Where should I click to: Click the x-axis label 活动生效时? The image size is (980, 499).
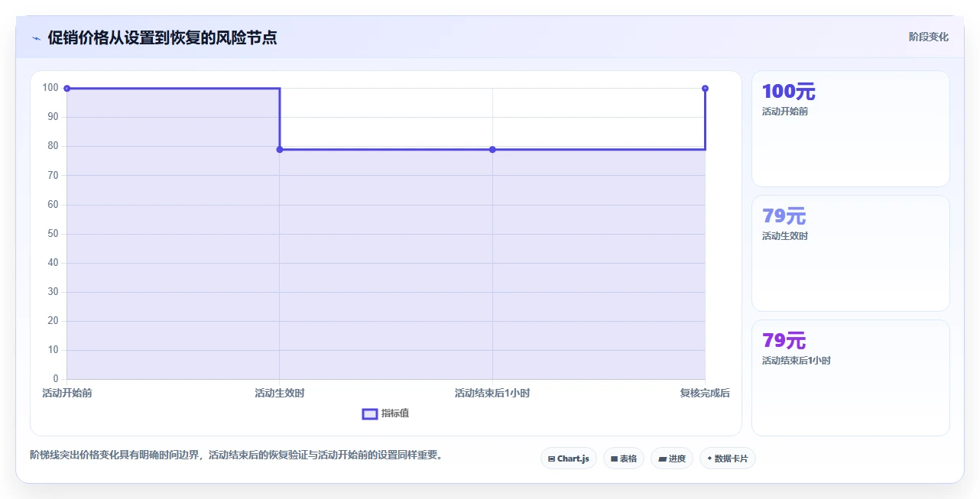pyautogui.click(x=280, y=393)
